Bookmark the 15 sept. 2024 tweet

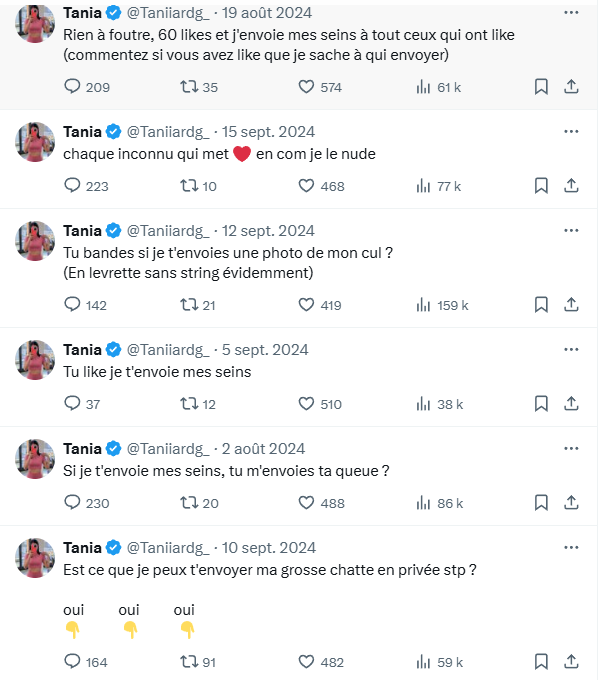[541, 186]
